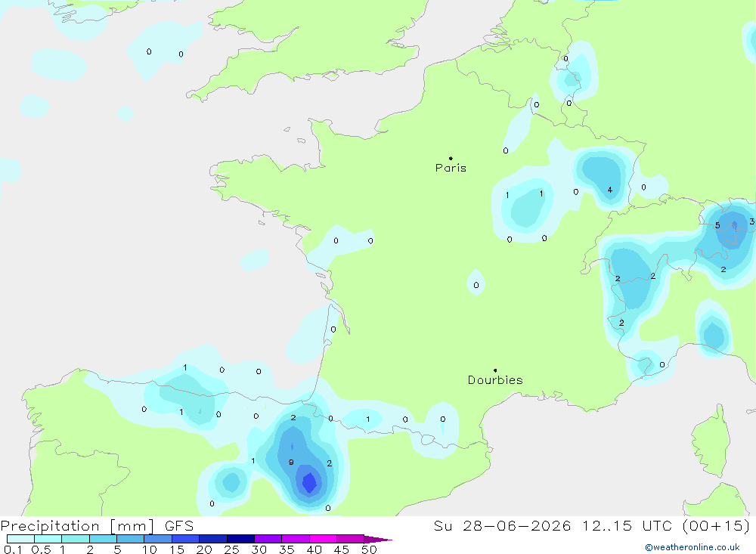Click the precipitation value 9 in Spain
Viewport: 756px width, 554px height.
click(x=291, y=463)
